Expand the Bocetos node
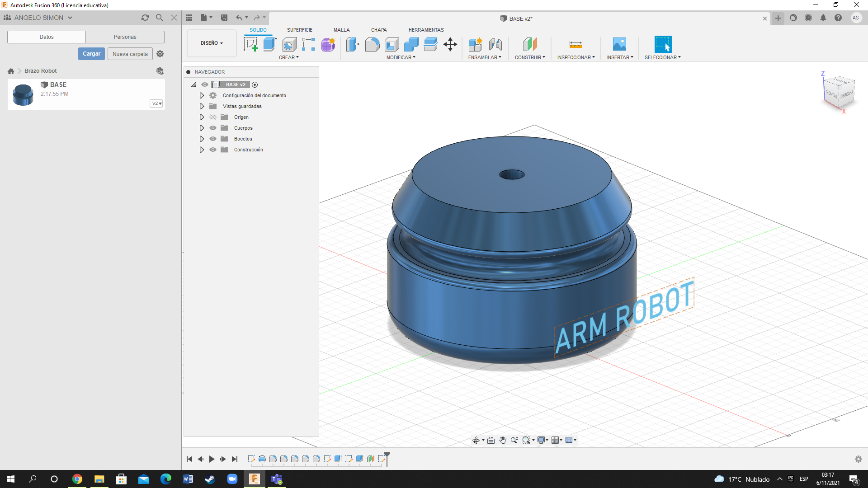 [x=202, y=139]
